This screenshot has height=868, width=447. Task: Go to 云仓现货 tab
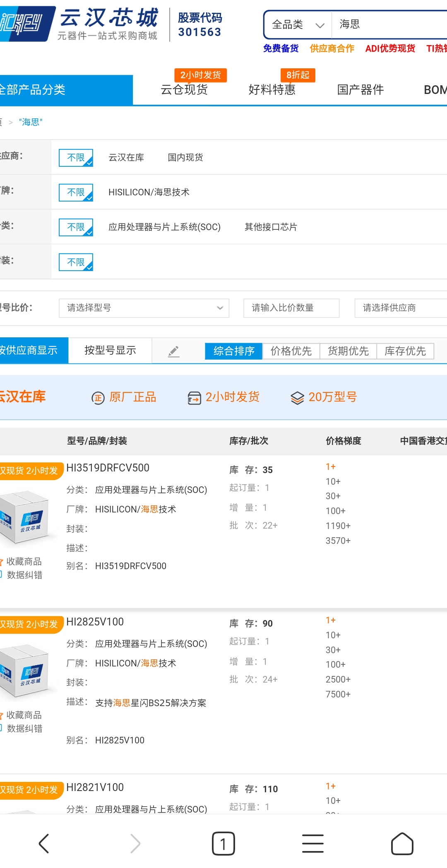(184, 89)
